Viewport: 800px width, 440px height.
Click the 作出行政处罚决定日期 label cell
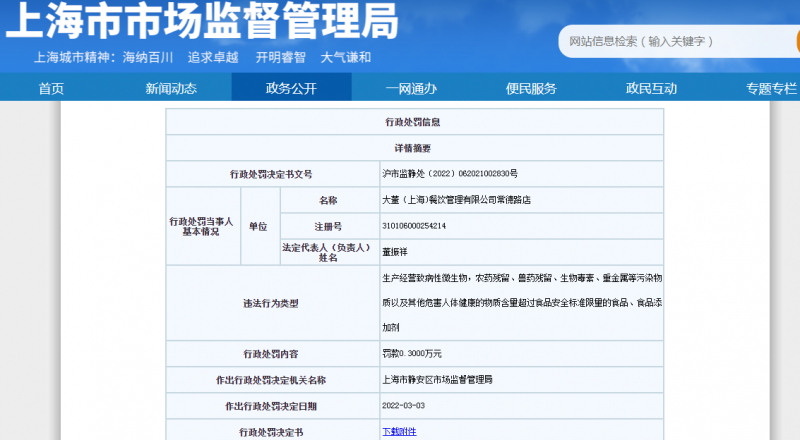click(x=272, y=406)
